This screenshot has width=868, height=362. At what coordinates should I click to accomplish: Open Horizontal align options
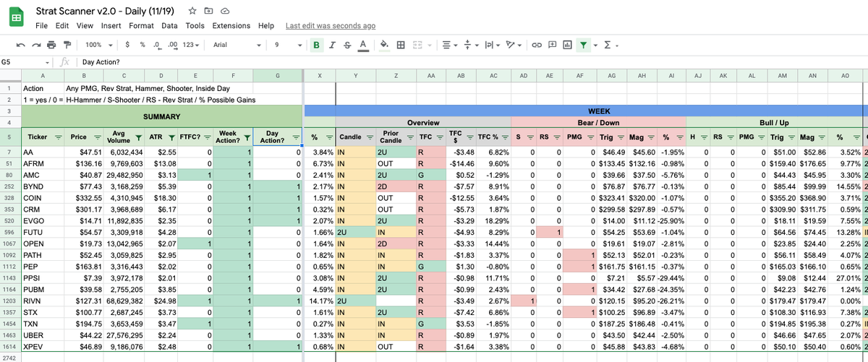451,45
